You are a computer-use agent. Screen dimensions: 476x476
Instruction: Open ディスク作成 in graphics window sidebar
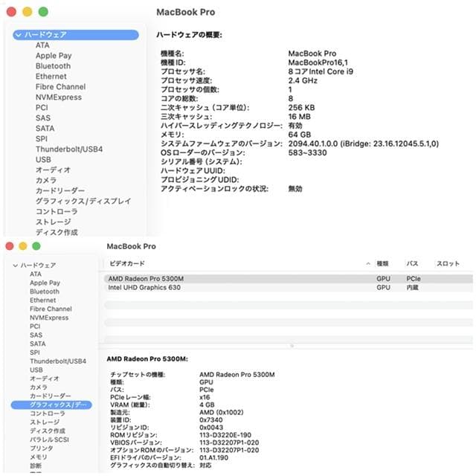[48, 431]
